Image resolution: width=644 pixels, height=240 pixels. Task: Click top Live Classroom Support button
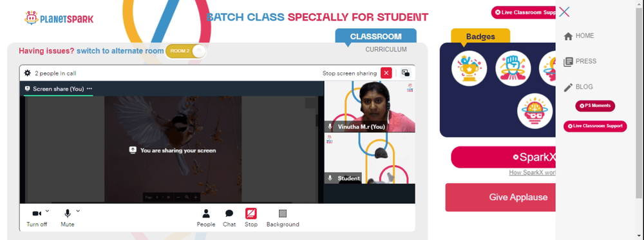coord(524,12)
